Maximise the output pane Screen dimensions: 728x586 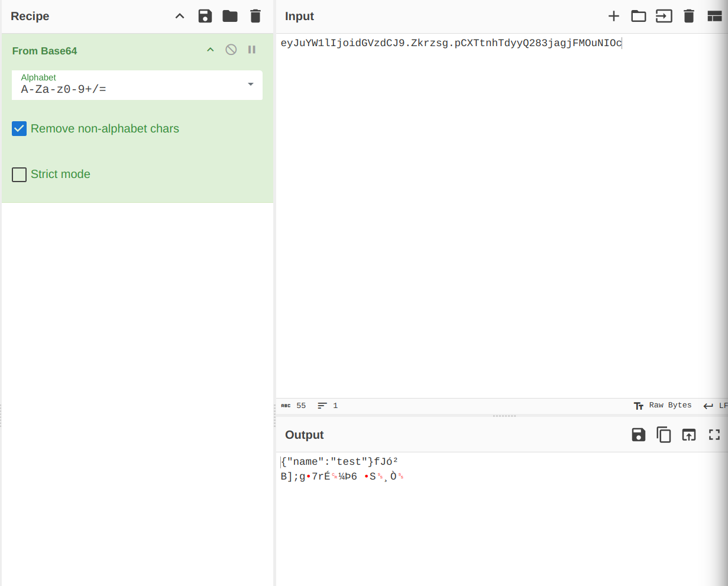point(714,435)
